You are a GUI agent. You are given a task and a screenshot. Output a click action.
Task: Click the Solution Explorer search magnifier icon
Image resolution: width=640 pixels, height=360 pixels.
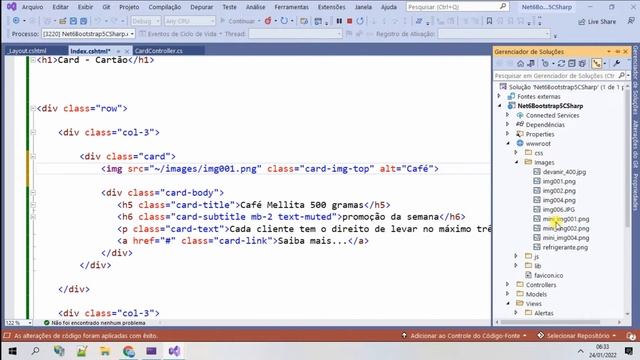tap(621, 76)
